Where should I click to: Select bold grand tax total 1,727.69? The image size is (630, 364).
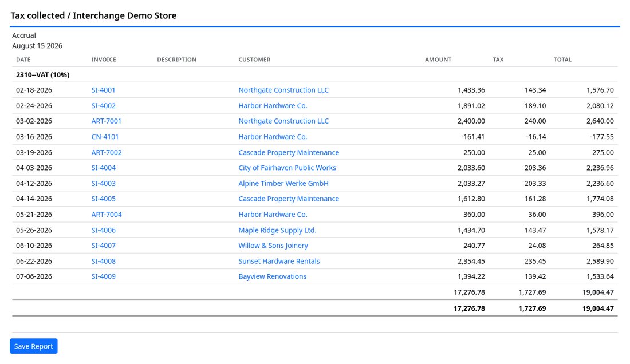(x=533, y=308)
